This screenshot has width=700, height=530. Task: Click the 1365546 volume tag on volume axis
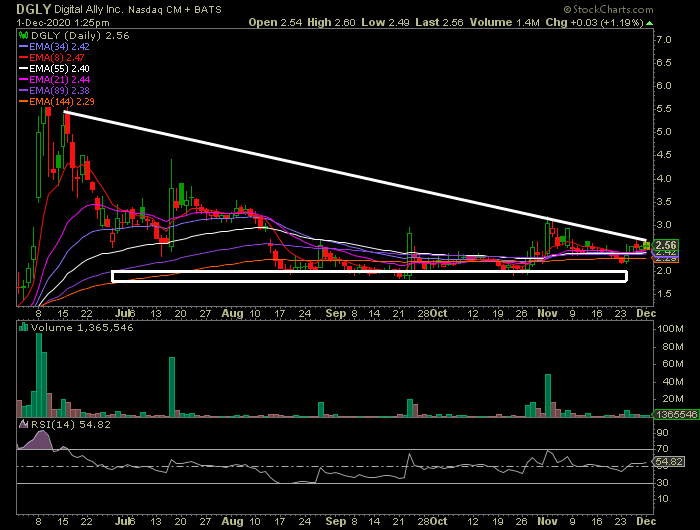(676, 415)
